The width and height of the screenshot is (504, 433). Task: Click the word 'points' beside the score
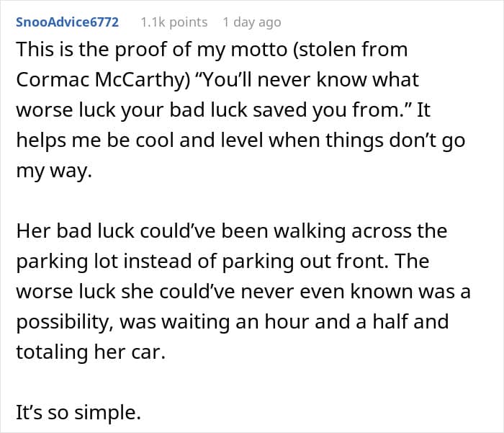[x=188, y=22]
